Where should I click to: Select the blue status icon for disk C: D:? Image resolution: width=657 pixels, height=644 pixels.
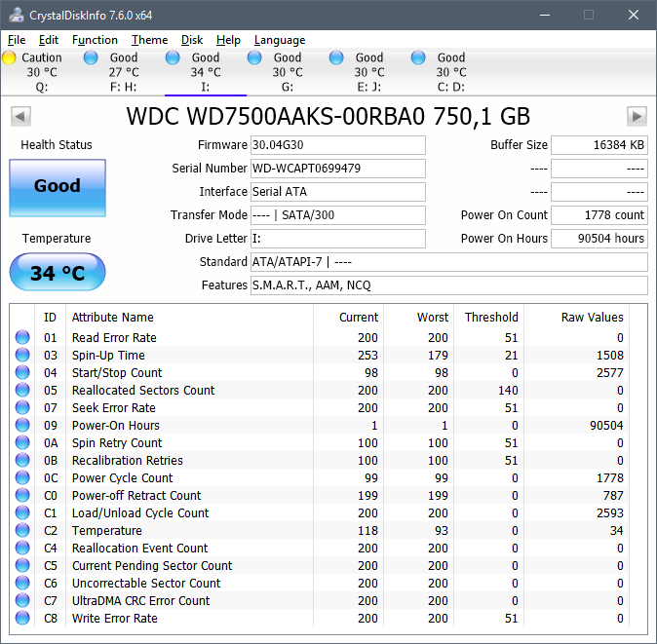point(418,57)
